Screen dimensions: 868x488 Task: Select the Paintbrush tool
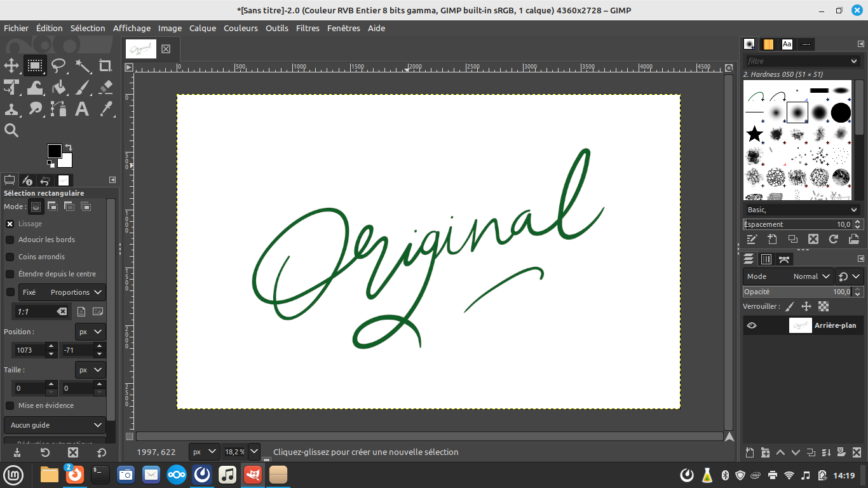(82, 87)
